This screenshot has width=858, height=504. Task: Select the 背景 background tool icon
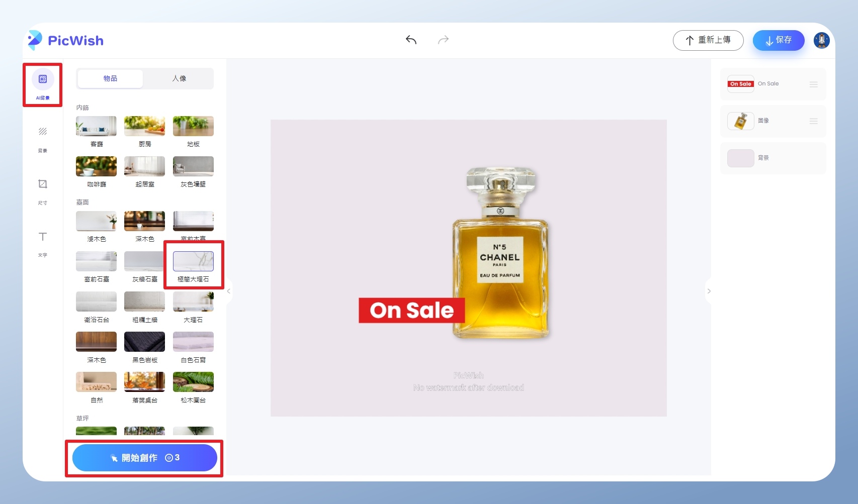click(43, 132)
